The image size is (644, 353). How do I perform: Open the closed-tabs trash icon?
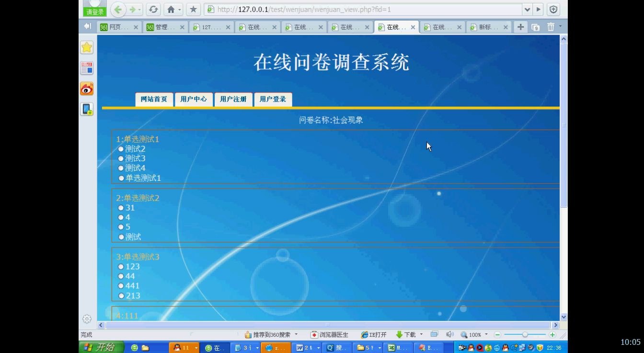[x=551, y=27]
